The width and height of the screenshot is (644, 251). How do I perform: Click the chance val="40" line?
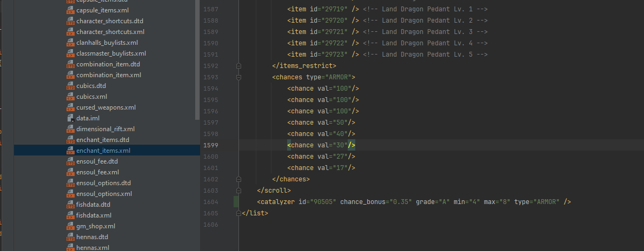pos(321,134)
